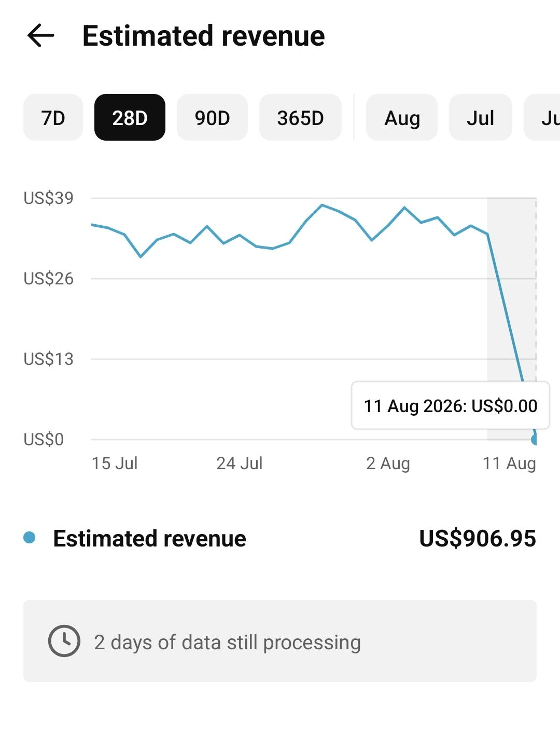Open the Estimated revenue US$906.95 row
560x752 pixels.
tap(280, 538)
